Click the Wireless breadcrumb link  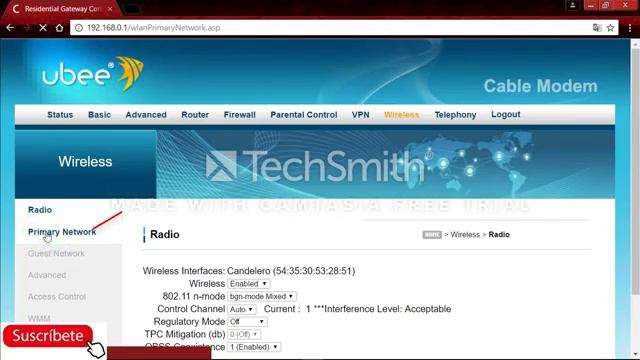[x=465, y=235]
